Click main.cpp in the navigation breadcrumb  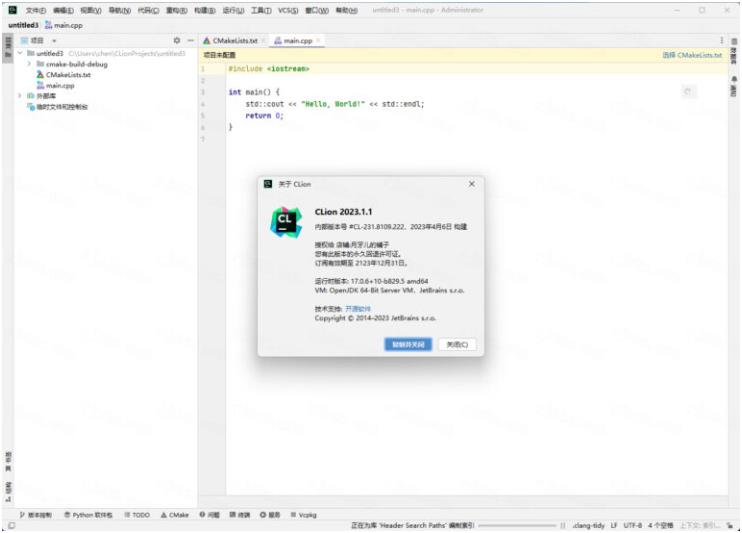coord(64,25)
